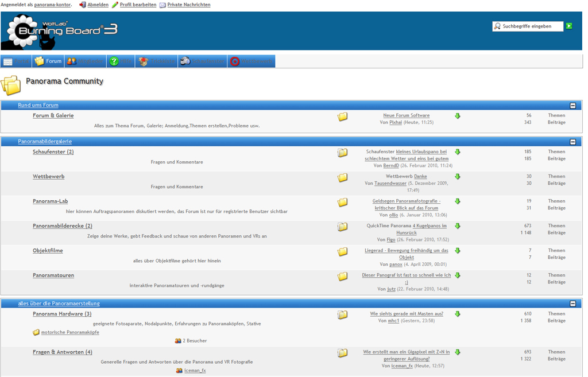Click green arrow next to Neue Forum Software
This screenshot has height=377, width=588.
coord(458,116)
